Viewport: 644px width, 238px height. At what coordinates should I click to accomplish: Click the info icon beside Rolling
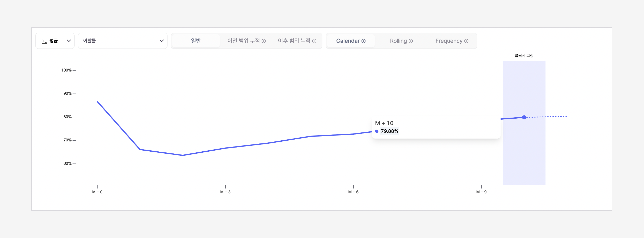[411, 41]
